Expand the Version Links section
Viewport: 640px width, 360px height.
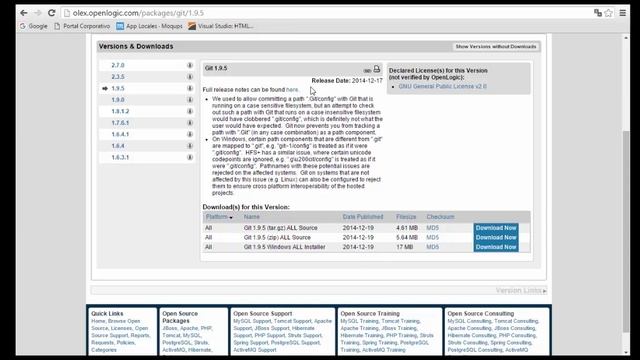click(521, 291)
